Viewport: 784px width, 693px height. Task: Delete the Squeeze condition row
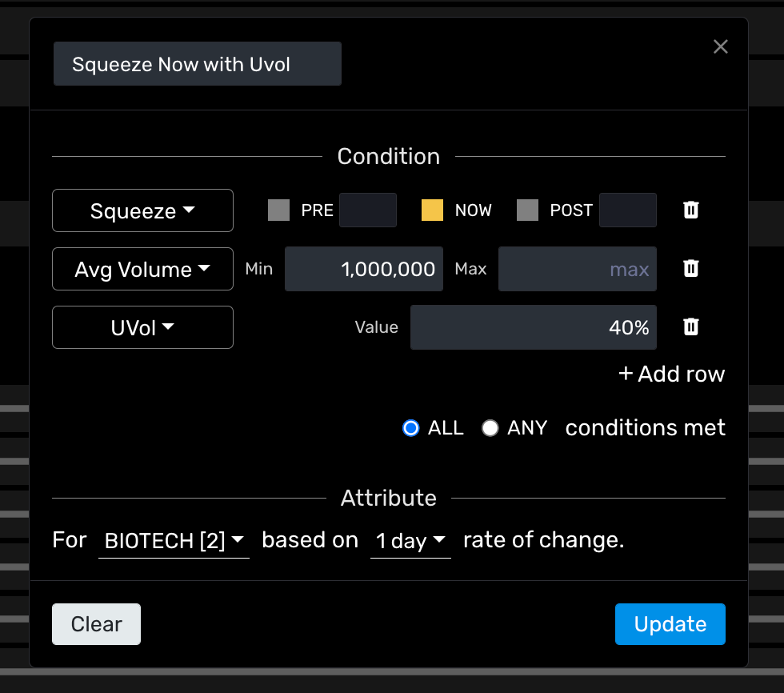point(691,210)
